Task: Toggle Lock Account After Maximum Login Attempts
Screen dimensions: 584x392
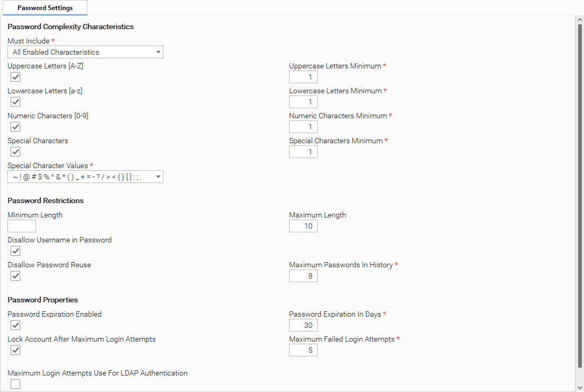Action: (15, 350)
